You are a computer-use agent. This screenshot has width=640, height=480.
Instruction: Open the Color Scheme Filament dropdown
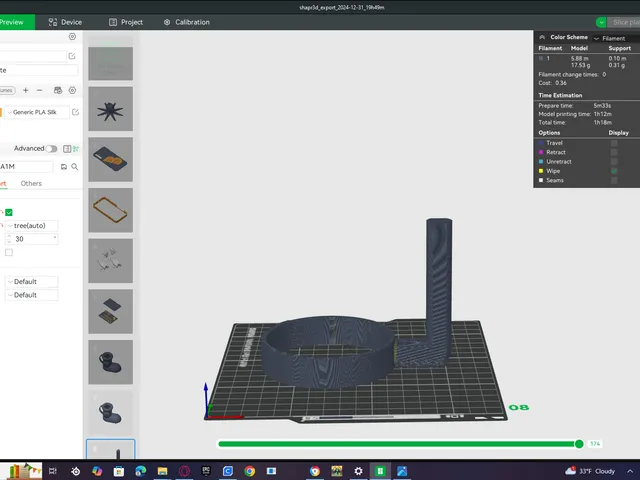tap(616, 38)
